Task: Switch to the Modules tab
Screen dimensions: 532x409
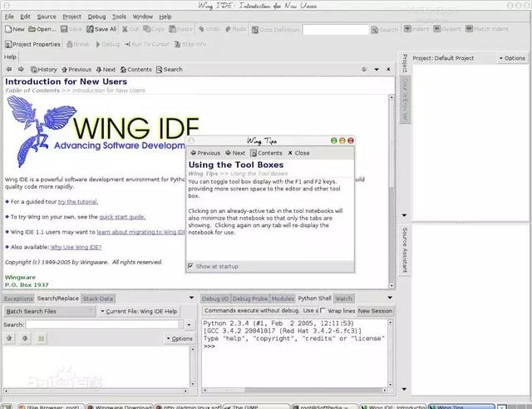Action: point(283,298)
